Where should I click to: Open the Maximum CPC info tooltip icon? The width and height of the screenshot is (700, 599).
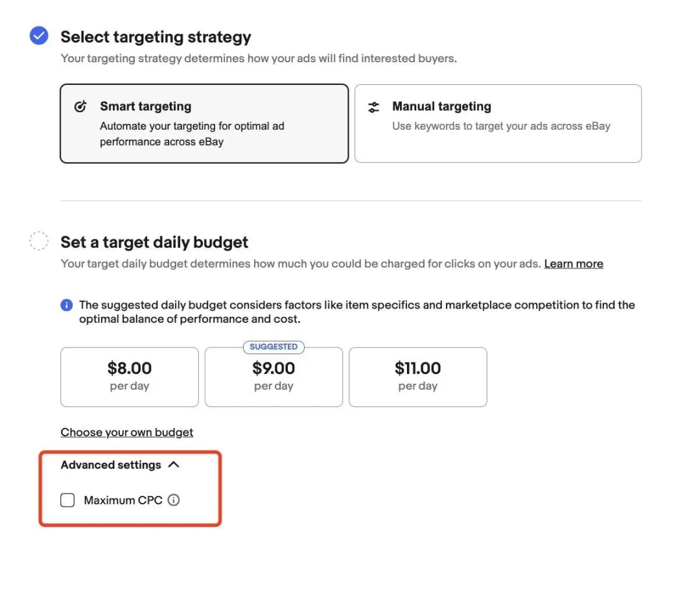(173, 500)
